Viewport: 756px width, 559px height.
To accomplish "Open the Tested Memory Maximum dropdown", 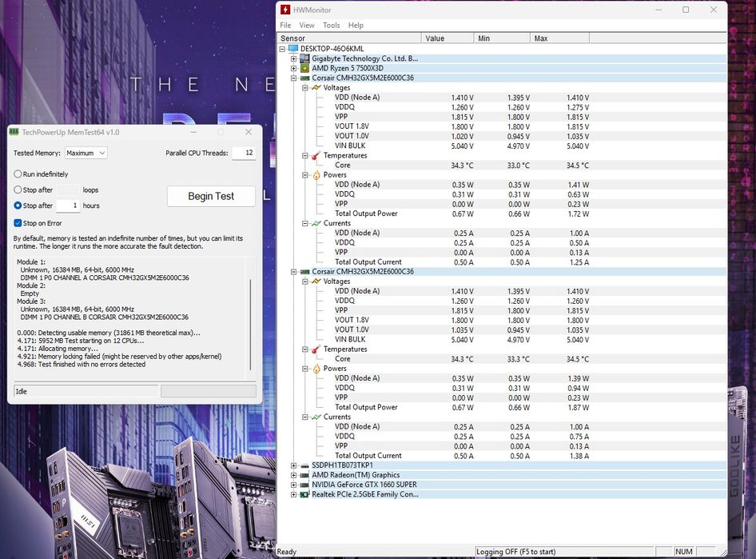I will click(86, 153).
